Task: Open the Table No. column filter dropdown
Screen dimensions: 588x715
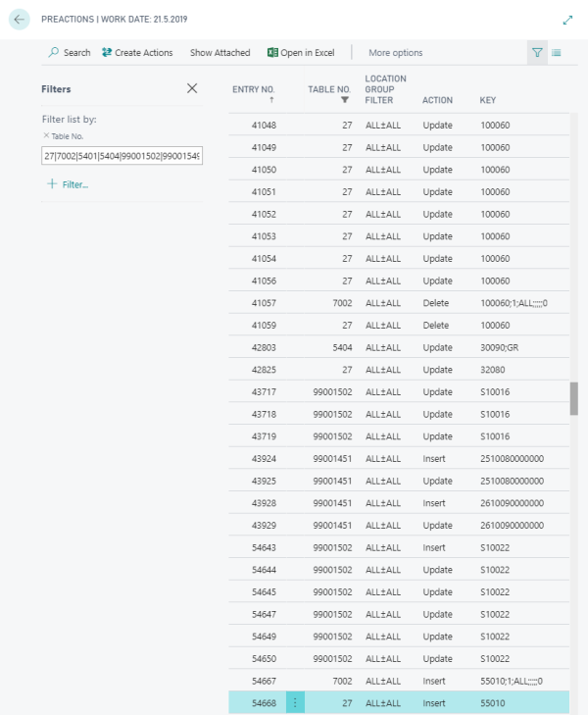Action: point(344,100)
